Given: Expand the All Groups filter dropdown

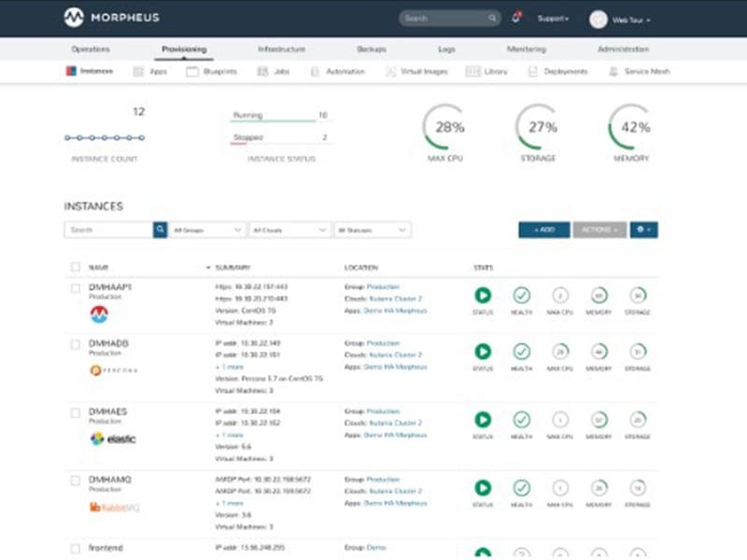Looking at the screenshot, I should [208, 230].
